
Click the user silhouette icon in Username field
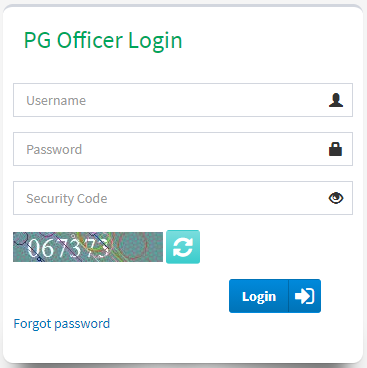click(336, 100)
